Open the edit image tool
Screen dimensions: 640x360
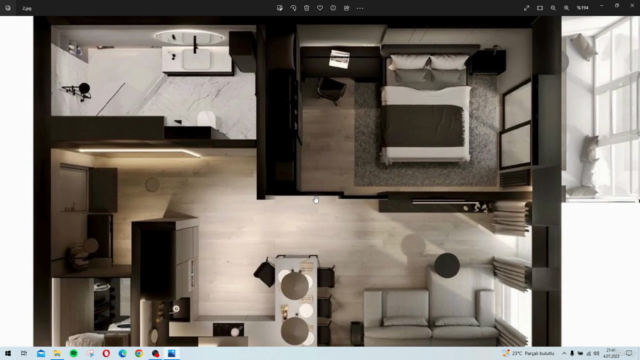[x=280, y=8]
